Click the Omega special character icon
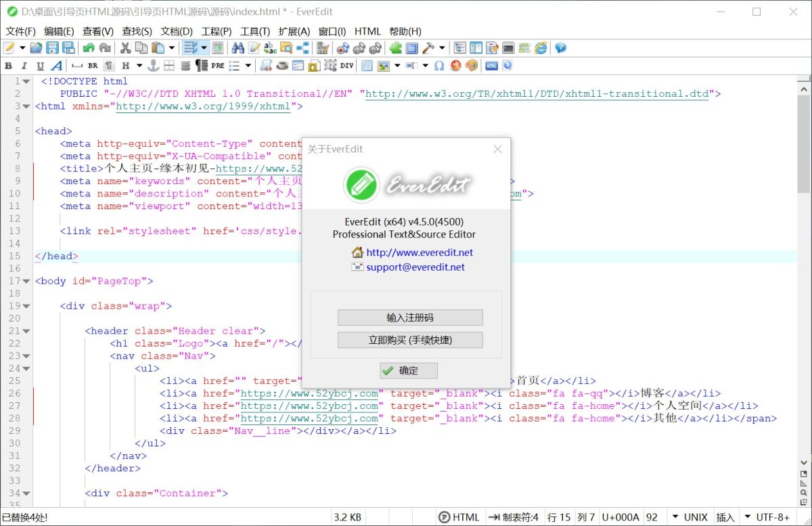Viewport: 812px width, 526px height. pyautogui.click(x=439, y=66)
